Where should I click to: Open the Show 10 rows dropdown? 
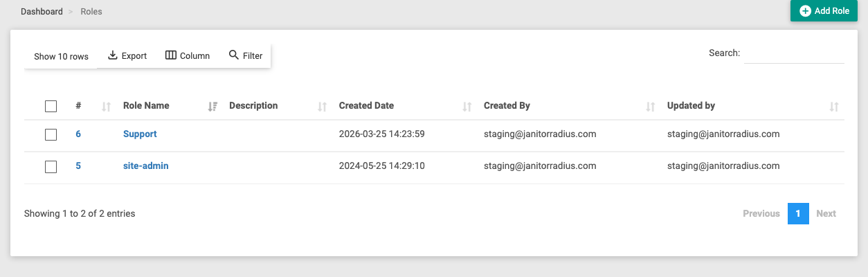[61, 56]
